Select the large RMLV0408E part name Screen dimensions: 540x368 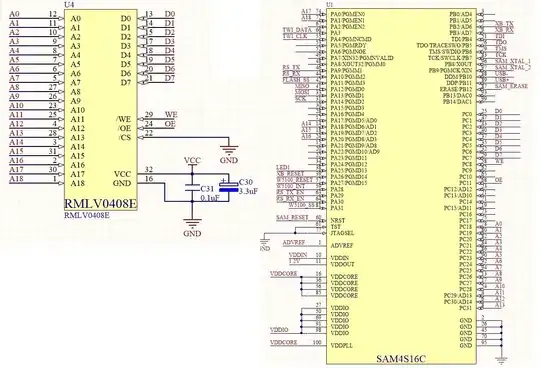101,204
